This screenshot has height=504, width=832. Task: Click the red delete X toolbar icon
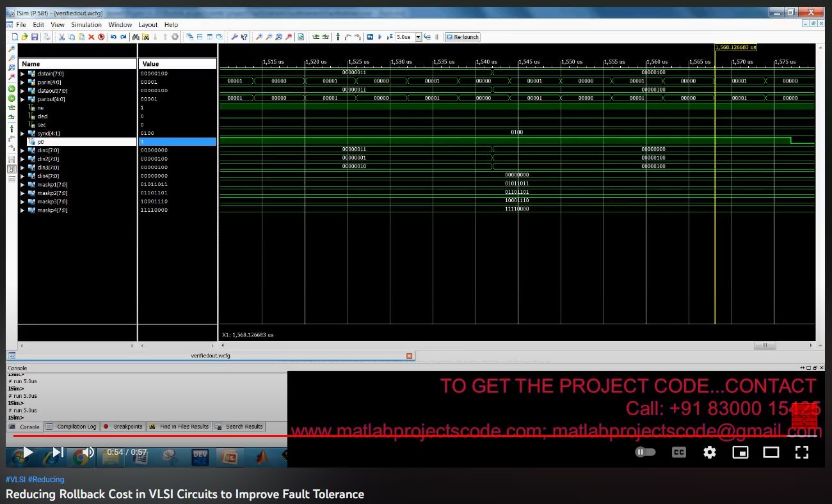coord(91,37)
